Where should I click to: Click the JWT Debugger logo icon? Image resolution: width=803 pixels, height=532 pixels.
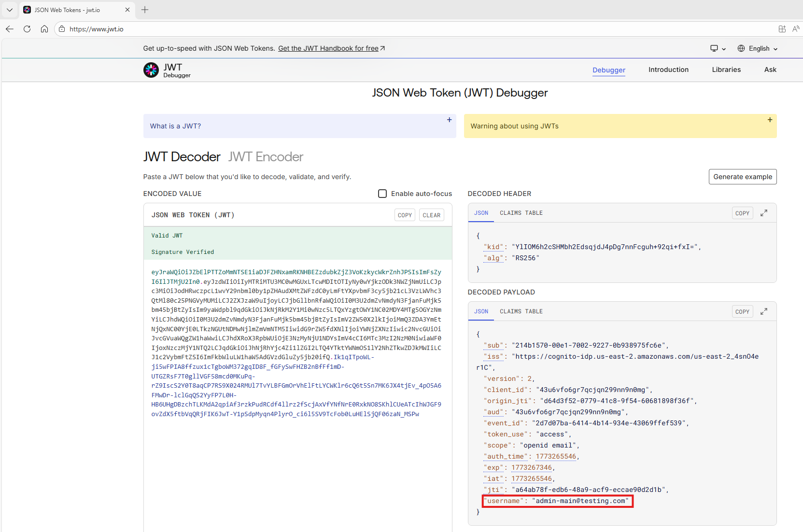[x=151, y=70]
